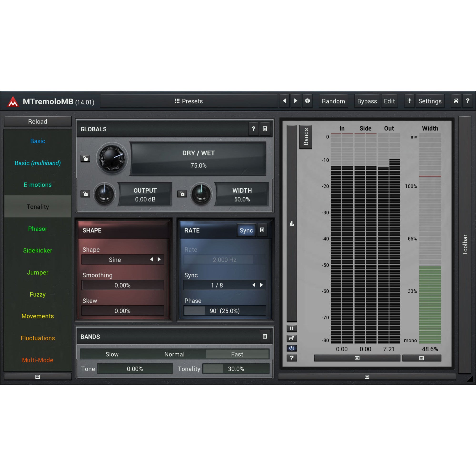Open the Globals panel menu icon
Viewport: 476px width, 476px height.
click(x=265, y=129)
